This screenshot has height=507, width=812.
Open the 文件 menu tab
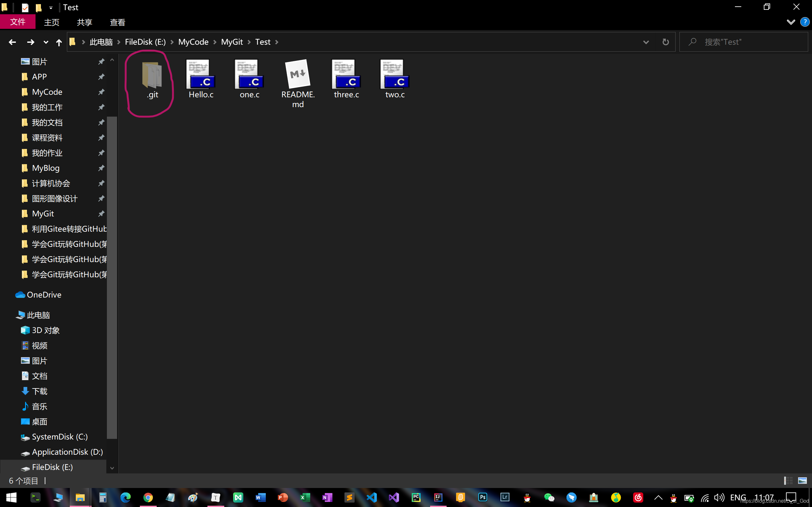click(18, 22)
